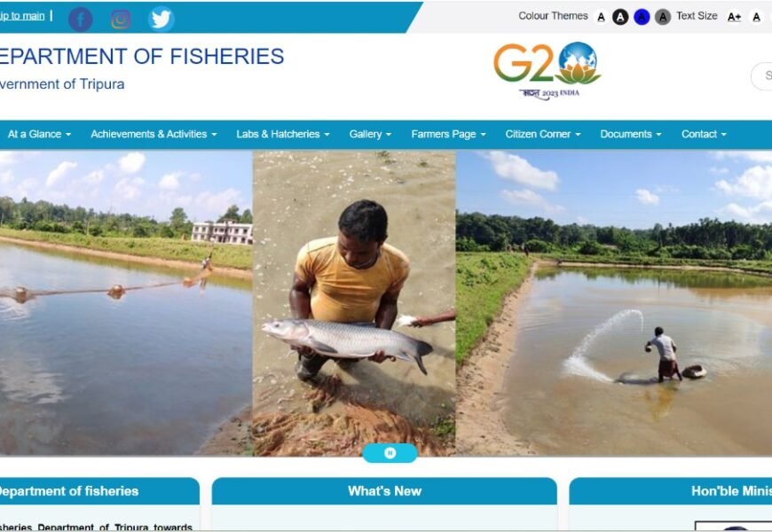Screen dimensions: 772x532
Task: Select the white standard colour theme
Action: (601, 17)
